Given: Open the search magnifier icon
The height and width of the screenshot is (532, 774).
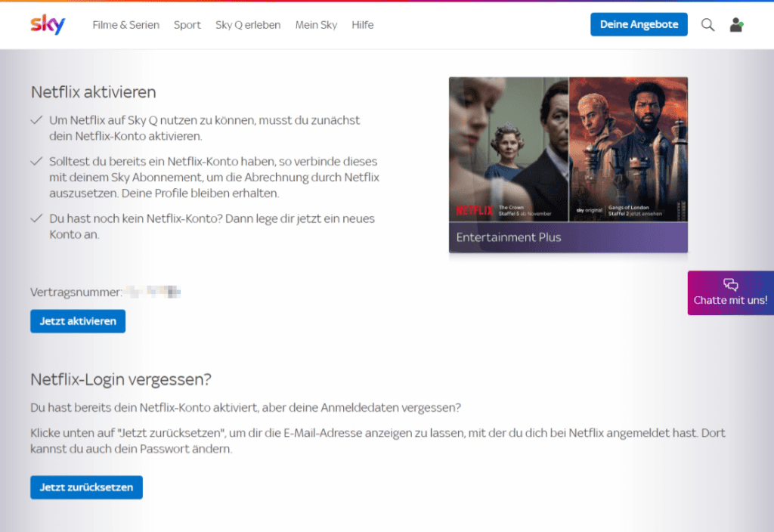Looking at the screenshot, I should [707, 24].
